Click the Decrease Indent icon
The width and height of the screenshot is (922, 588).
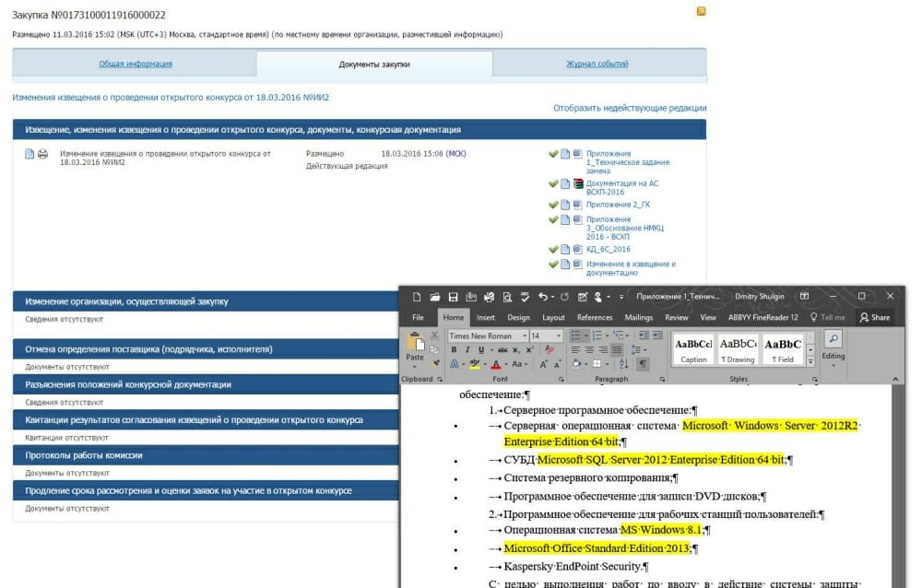tap(644, 335)
